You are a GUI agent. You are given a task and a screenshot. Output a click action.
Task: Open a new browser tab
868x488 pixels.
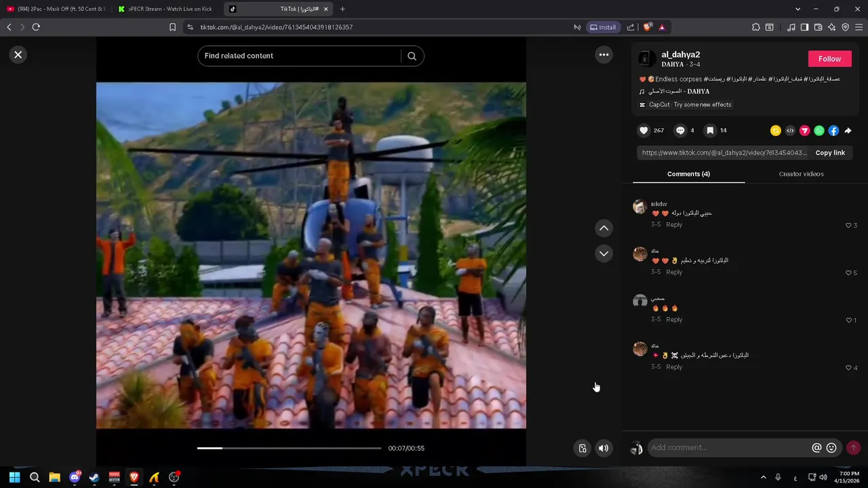pyautogui.click(x=342, y=9)
